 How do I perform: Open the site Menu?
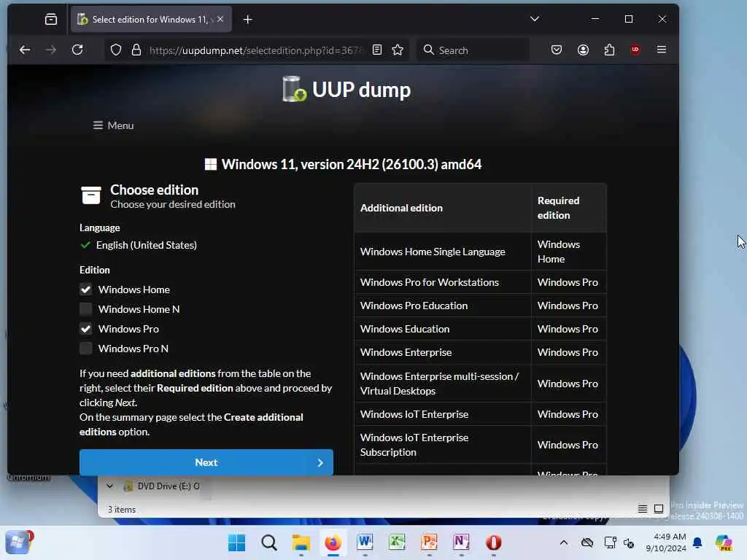coord(113,125)
